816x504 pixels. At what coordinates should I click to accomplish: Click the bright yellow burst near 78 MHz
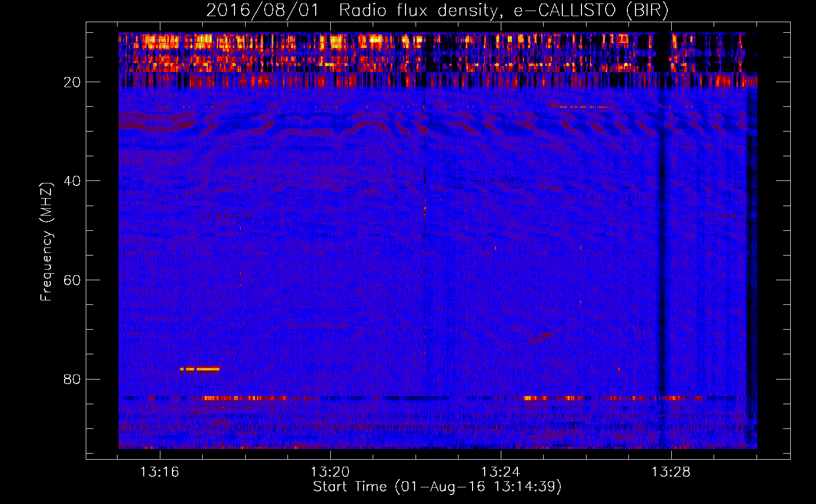[200, 369]
